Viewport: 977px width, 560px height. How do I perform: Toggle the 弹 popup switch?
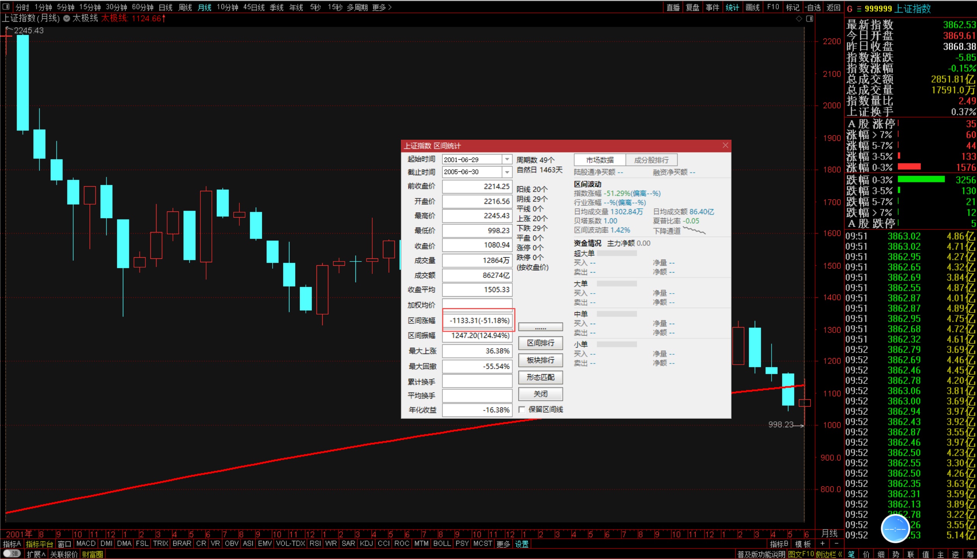(x=12, y=554)
